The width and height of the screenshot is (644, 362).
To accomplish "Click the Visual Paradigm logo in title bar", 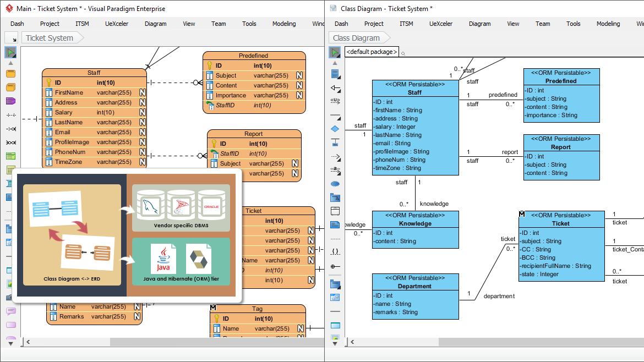I will click(x=9, y=8).
